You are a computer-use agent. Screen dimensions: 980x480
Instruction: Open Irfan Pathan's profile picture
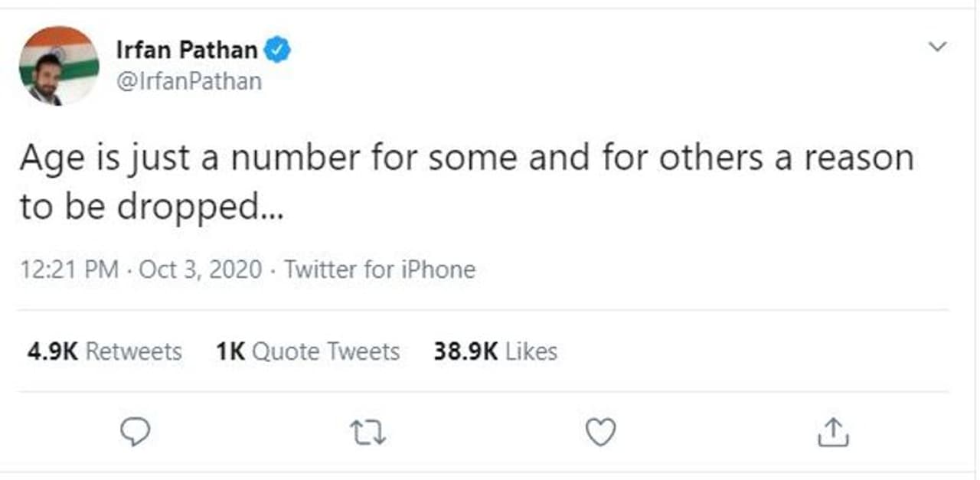[59, 65]
